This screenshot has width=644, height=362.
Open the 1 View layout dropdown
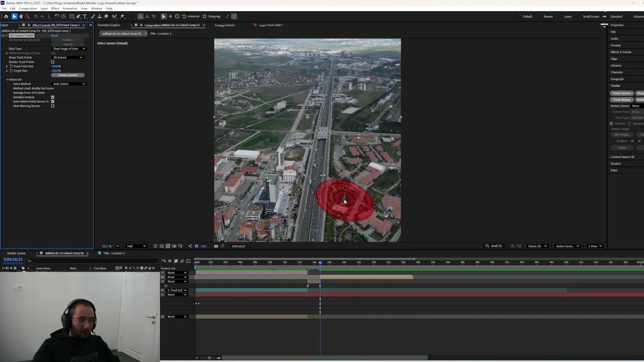pos(595,246)
